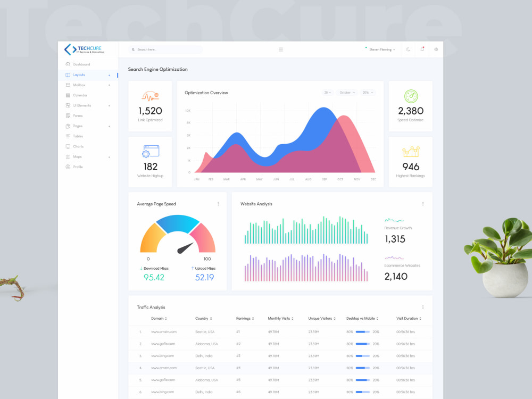Sort by Desktop vs Mobile column

click(x=362, y=318)
